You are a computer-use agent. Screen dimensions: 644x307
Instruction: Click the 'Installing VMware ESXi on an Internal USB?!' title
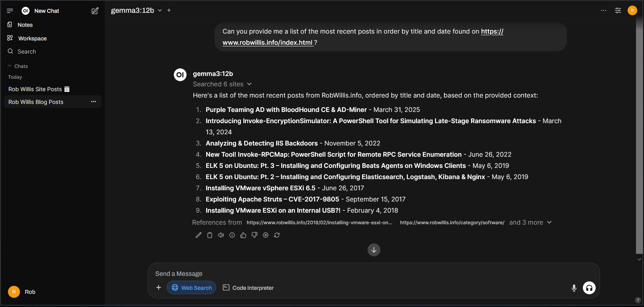273,210
